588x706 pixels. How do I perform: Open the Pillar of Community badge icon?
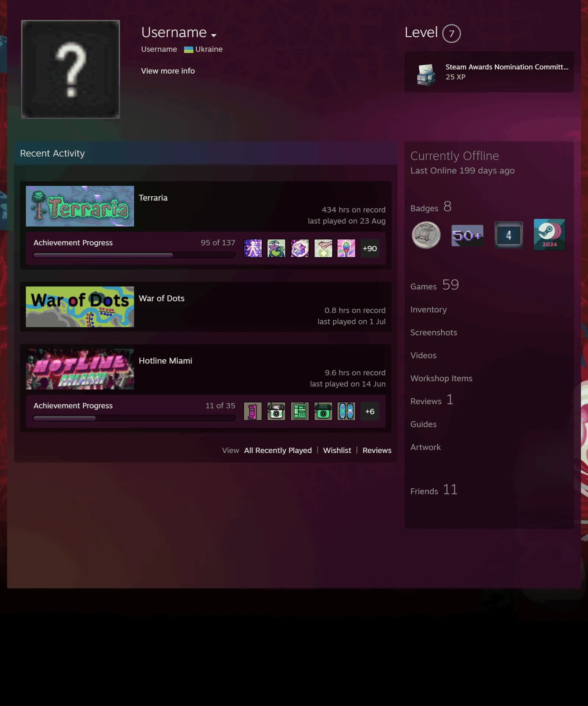426,235
